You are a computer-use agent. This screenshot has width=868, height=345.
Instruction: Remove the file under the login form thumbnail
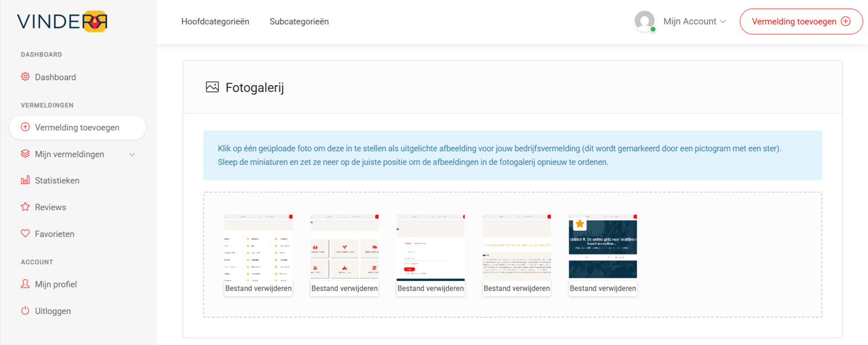coord(431,289)
